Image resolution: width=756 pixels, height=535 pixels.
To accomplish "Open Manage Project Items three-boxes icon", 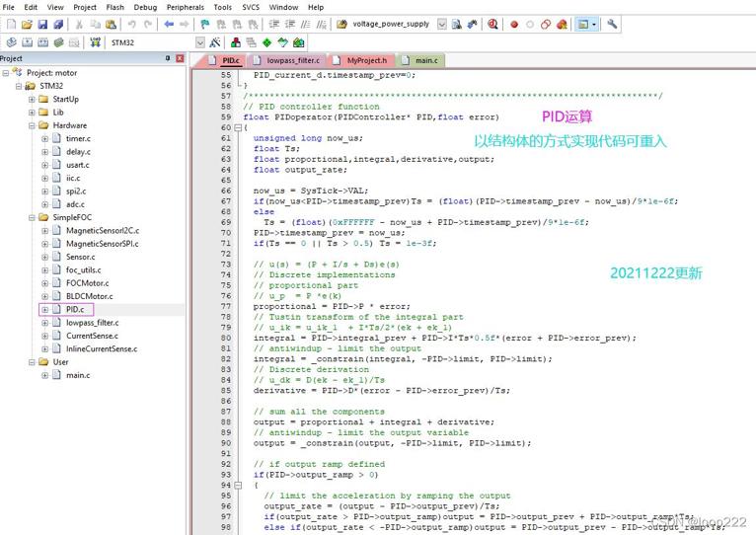I will (x=236, y=42).
